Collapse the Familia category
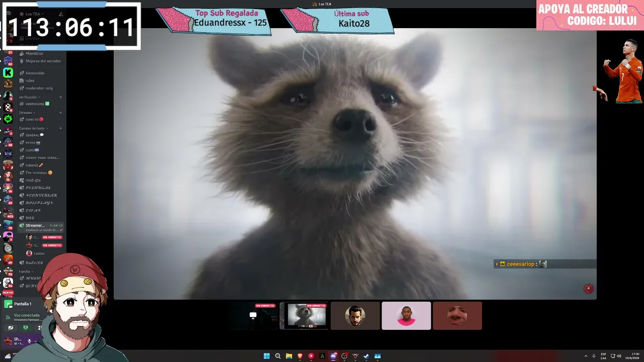Viewport: 644px width, 362px height. pos(26,271)
